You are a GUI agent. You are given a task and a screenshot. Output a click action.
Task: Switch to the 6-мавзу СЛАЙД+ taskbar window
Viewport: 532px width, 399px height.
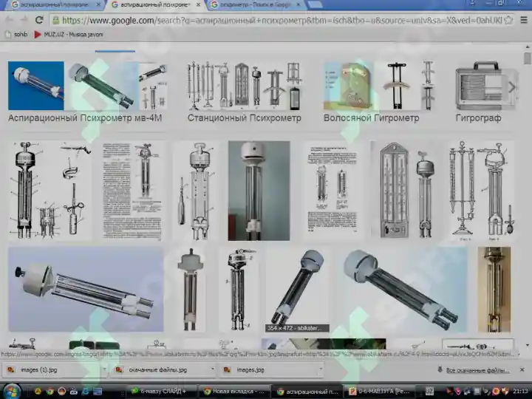coord(162,392)
